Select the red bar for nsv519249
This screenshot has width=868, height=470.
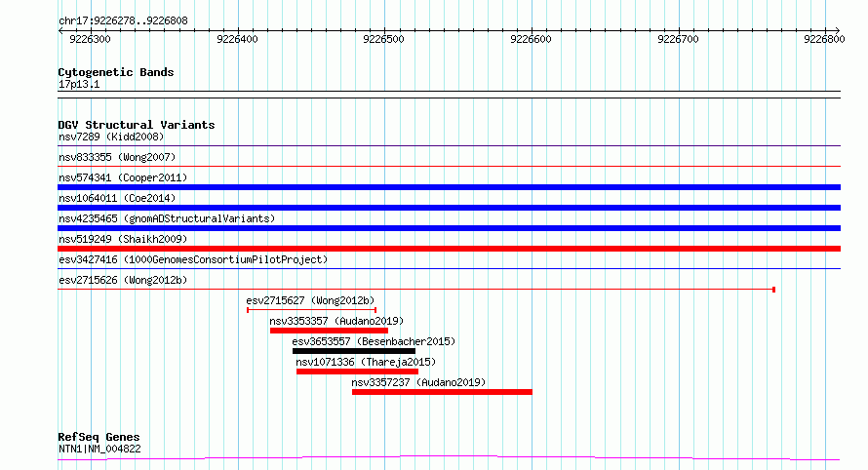coord(449,249)
